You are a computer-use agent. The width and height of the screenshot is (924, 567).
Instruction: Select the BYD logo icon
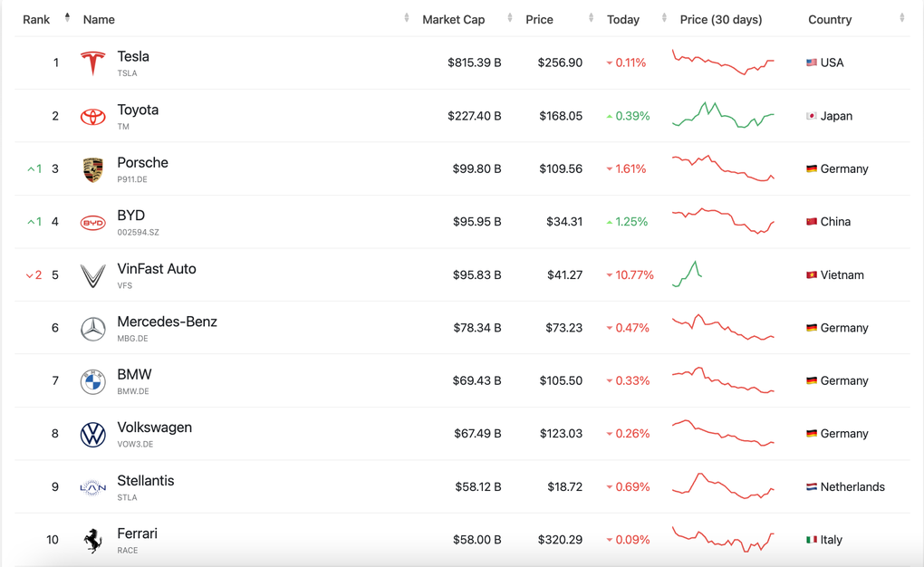tap(92, 223)
